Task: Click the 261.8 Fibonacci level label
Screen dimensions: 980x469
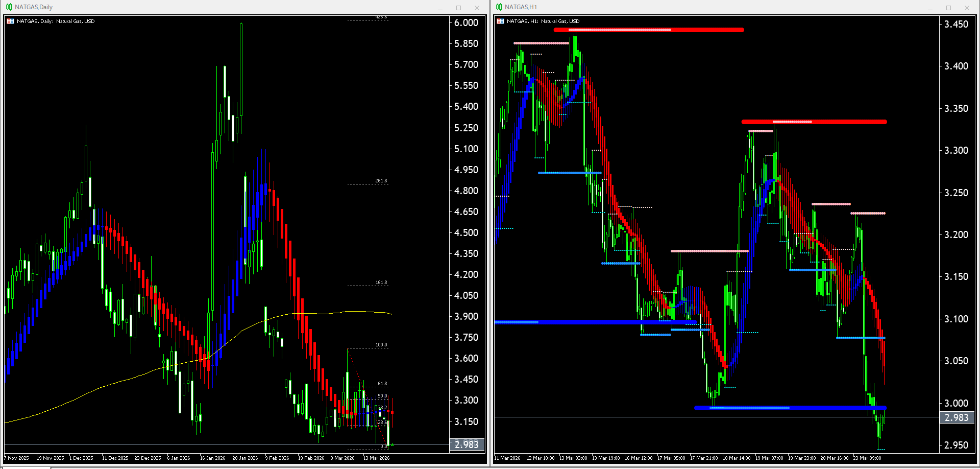Action: [381, 181]
